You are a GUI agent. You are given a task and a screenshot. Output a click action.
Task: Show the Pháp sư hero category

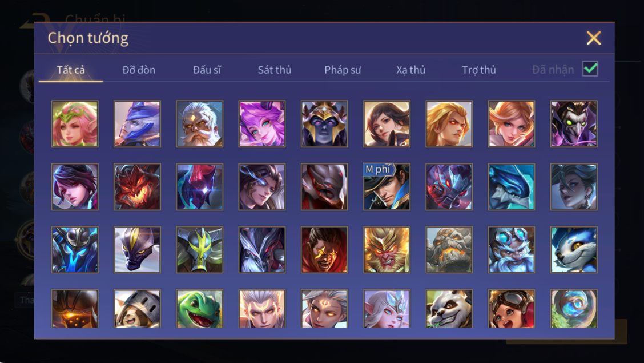[x=343, y=70]
